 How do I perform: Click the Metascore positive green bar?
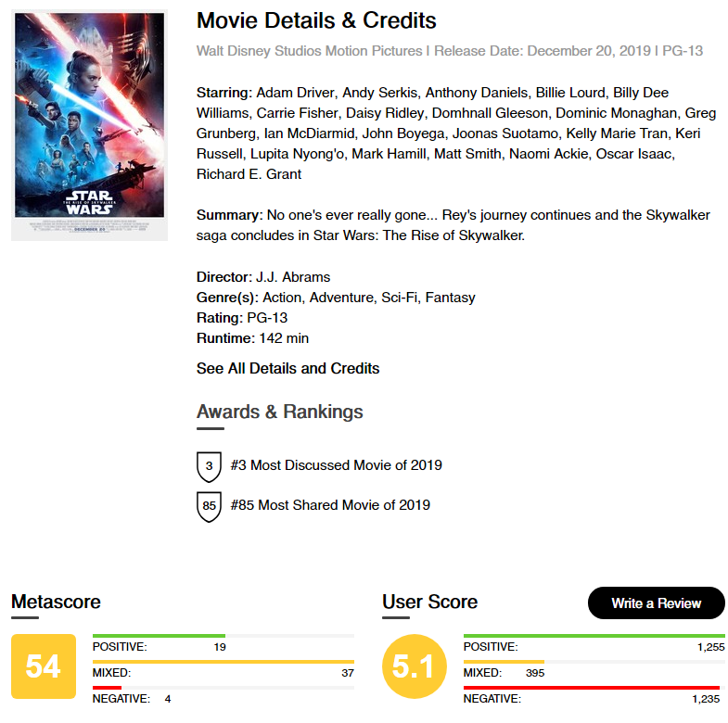[x=159, y=636]
